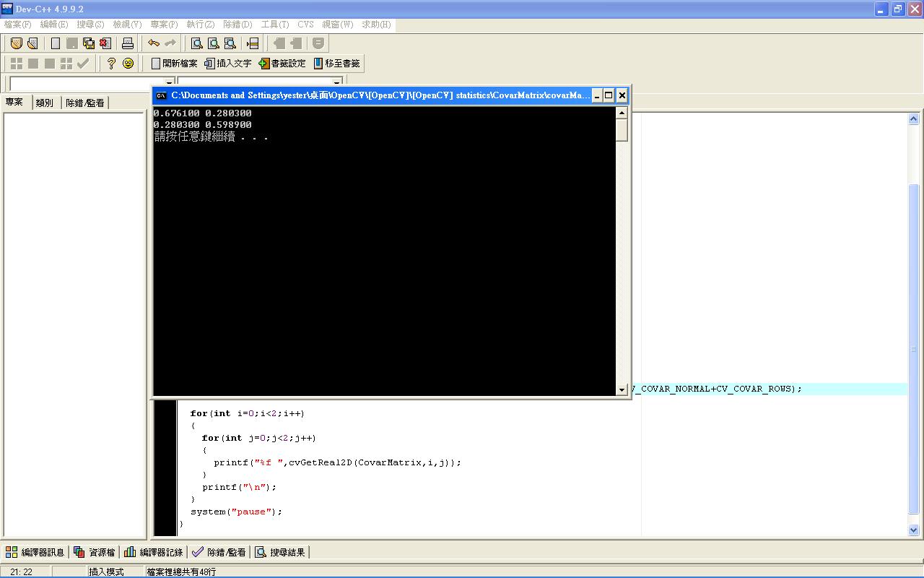Click the 插入模式 status bar entry

(x=107, y=571)
